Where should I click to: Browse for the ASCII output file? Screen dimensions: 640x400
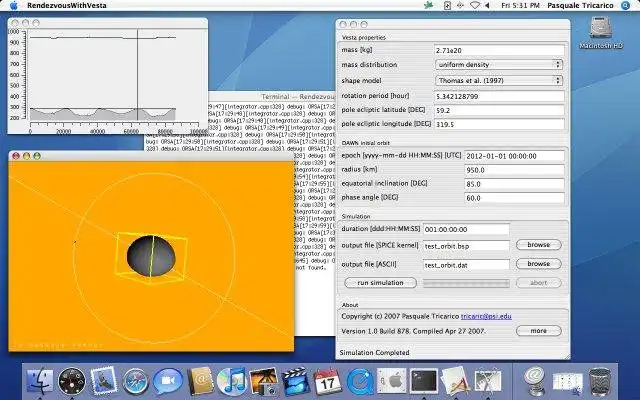538,264
